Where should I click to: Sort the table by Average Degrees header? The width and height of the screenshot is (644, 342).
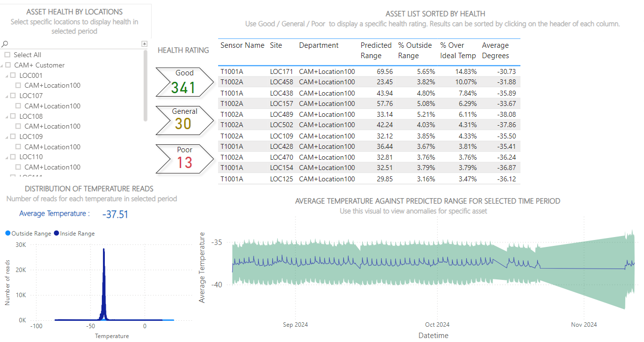click(494, 50)
